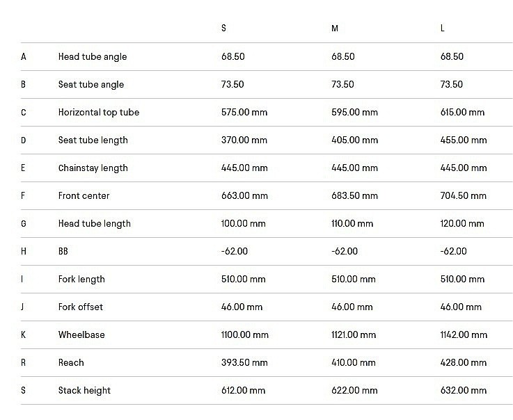Select the Fork length label
513x420 pixels.
coord(81,279)
